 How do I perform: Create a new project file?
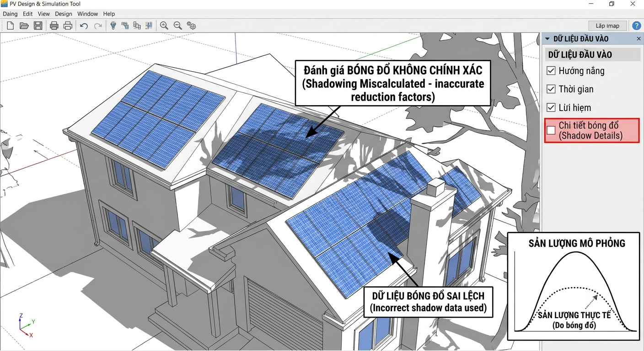pos(10,26)
